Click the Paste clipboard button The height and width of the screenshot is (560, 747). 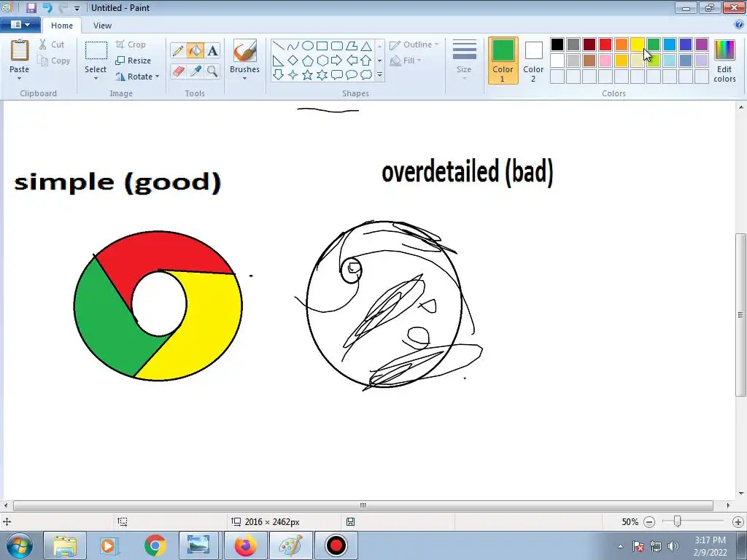pyautogui.click(x=20, y=52)
